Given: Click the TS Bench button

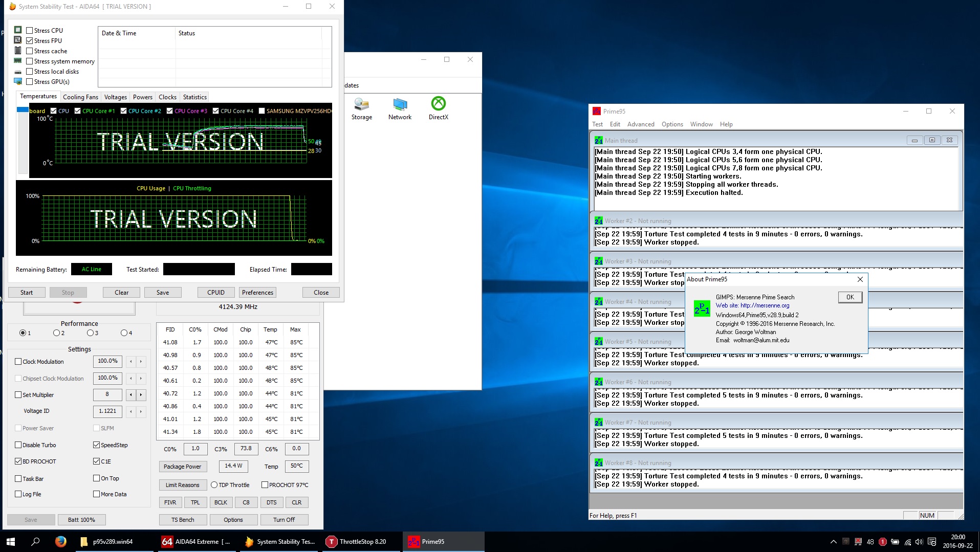Looking at the screenshot, I should [x=183, y=520].
